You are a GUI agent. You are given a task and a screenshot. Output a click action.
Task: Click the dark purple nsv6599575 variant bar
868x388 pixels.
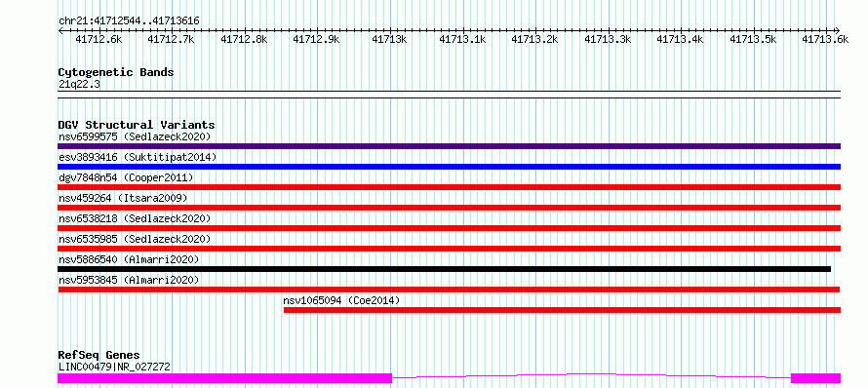(449, 146)
